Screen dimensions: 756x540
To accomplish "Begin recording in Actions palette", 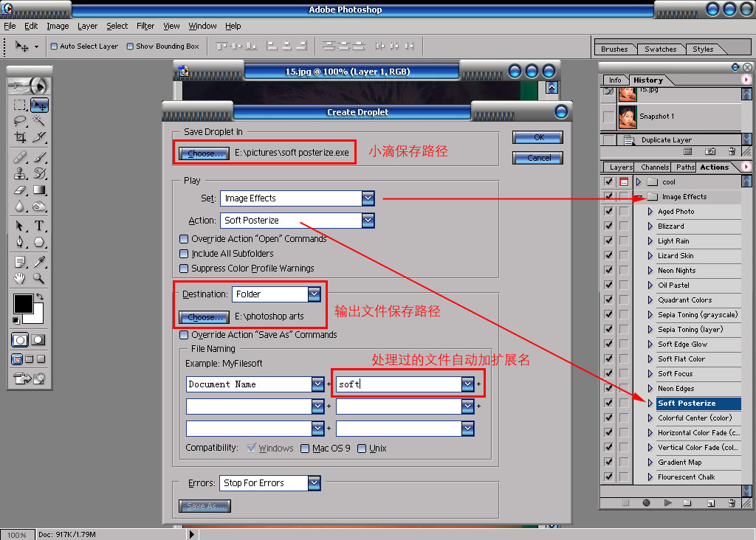I will pos(646,503).
